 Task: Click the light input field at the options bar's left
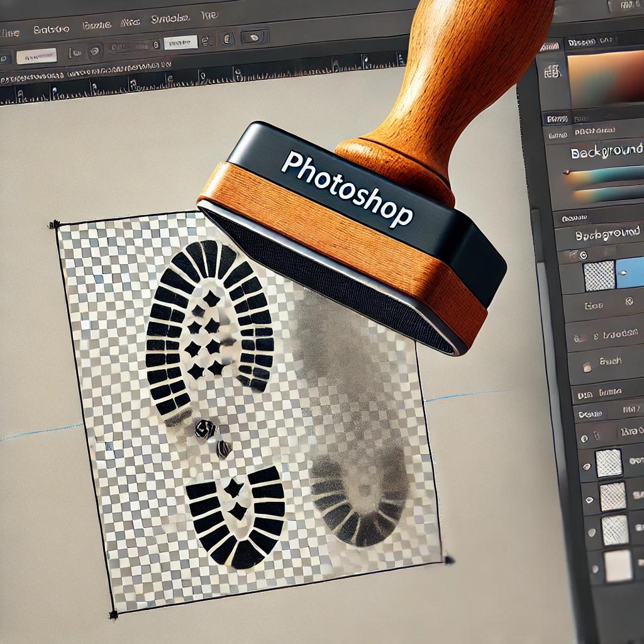coord(36,56)
